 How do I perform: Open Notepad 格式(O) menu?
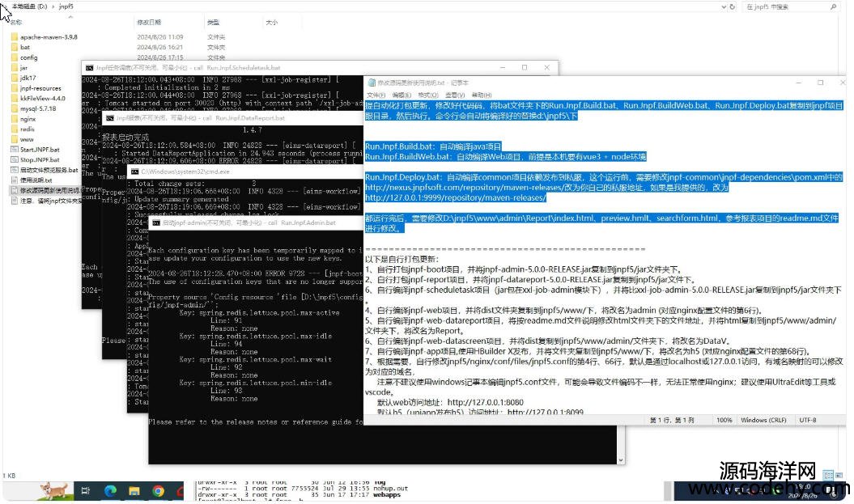click(x=428, y=95)
